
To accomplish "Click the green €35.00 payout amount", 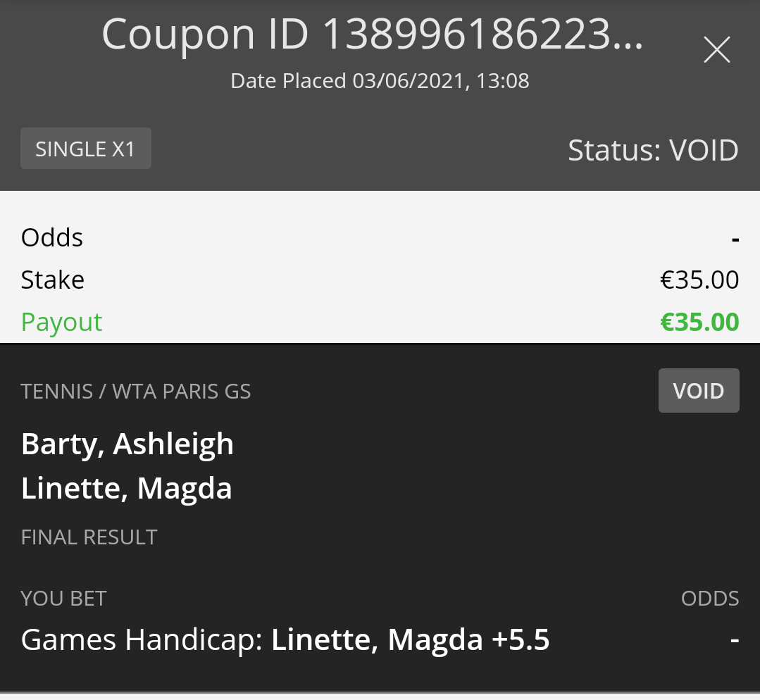I will pos(699,323).
